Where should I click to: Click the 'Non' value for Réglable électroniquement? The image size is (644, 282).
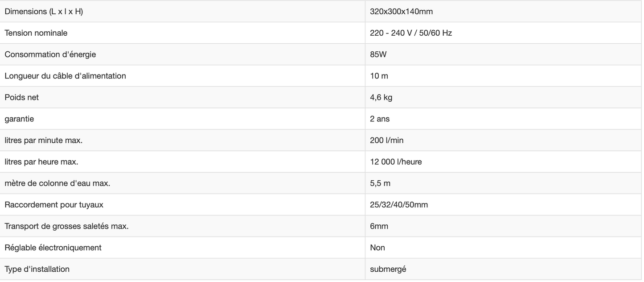(x=377, y=248)
